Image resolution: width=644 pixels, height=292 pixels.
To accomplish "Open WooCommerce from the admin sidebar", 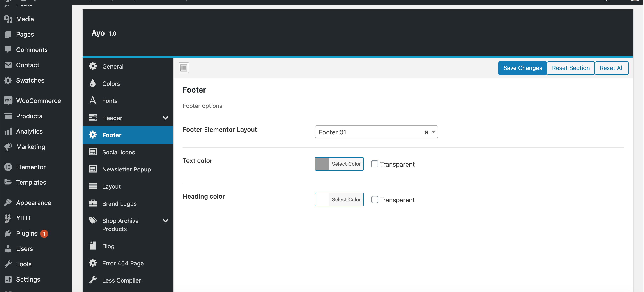I will click(39, 100).
